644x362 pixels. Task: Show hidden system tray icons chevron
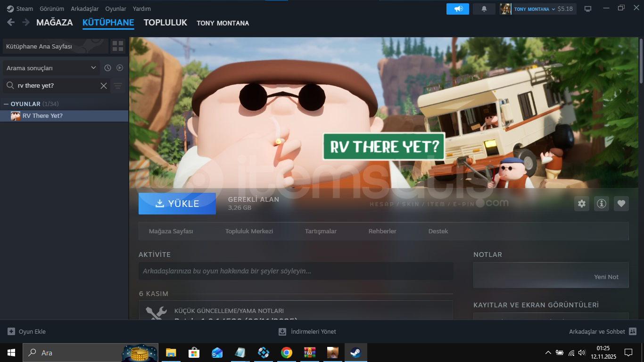coord(548,353)
